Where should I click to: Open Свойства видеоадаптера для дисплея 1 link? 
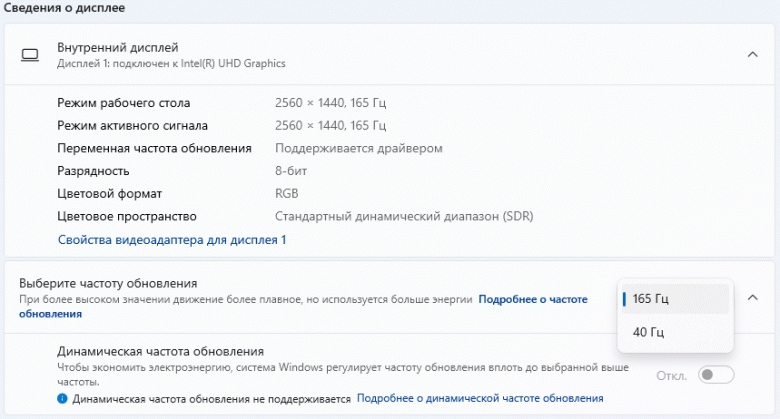[x=172, y=240]
